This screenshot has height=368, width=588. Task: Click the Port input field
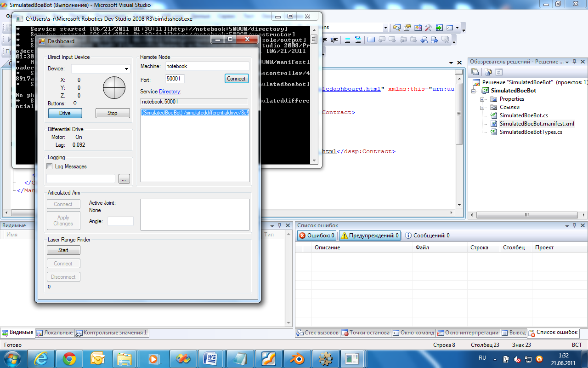(175, 79)
